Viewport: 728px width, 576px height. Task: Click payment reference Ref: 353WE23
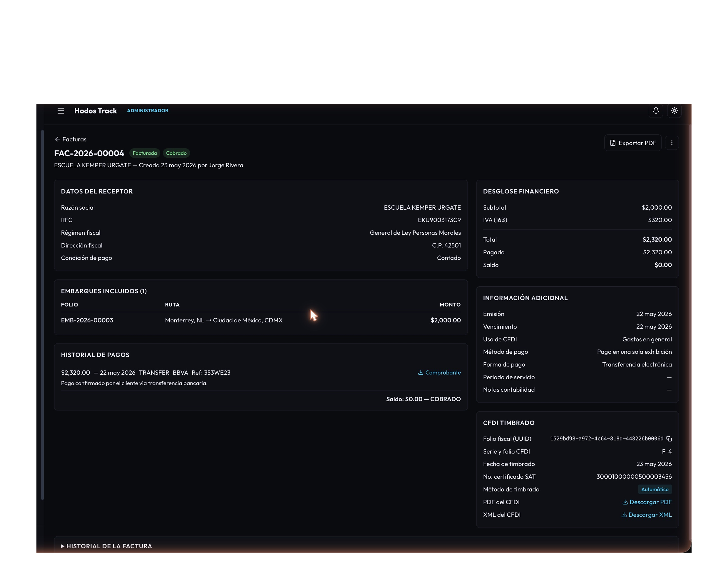(x=211, y=373)
